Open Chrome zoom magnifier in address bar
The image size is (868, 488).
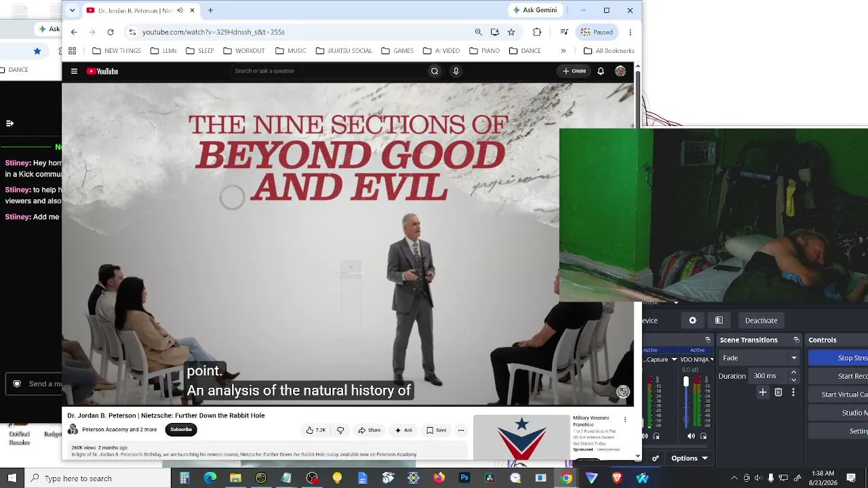pos(479,32)
